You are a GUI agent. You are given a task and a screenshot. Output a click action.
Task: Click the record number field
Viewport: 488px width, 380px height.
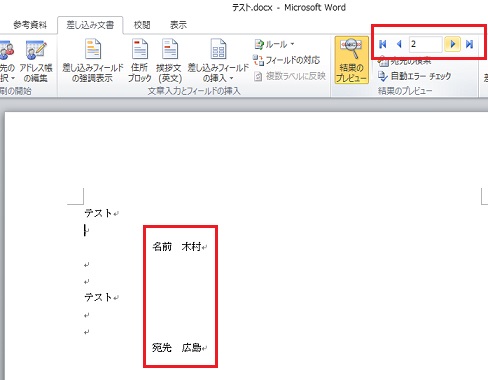point(426,44)
